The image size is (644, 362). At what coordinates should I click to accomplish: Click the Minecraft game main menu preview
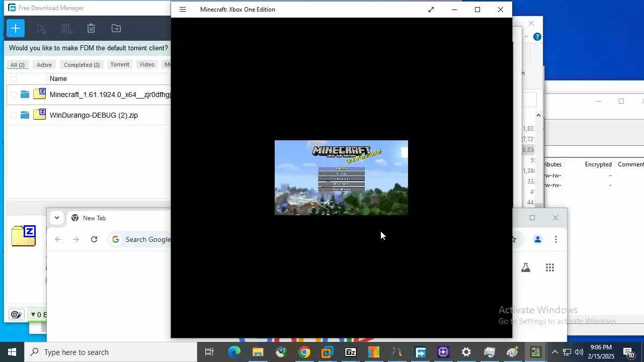click(x=341, y=177)
